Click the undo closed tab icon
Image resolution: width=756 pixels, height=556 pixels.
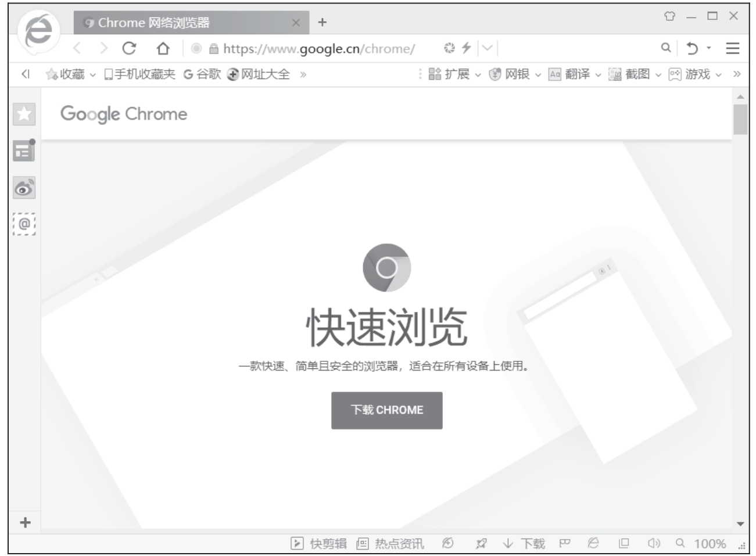coord(691,48)
